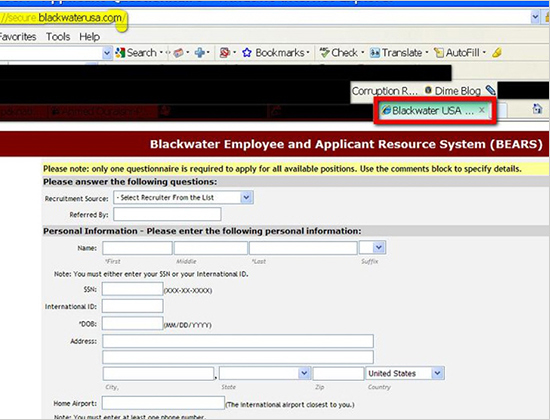550x420 pixels.
Task: Open the Corruption R... favorites link
Action: [x=385, y=91]
